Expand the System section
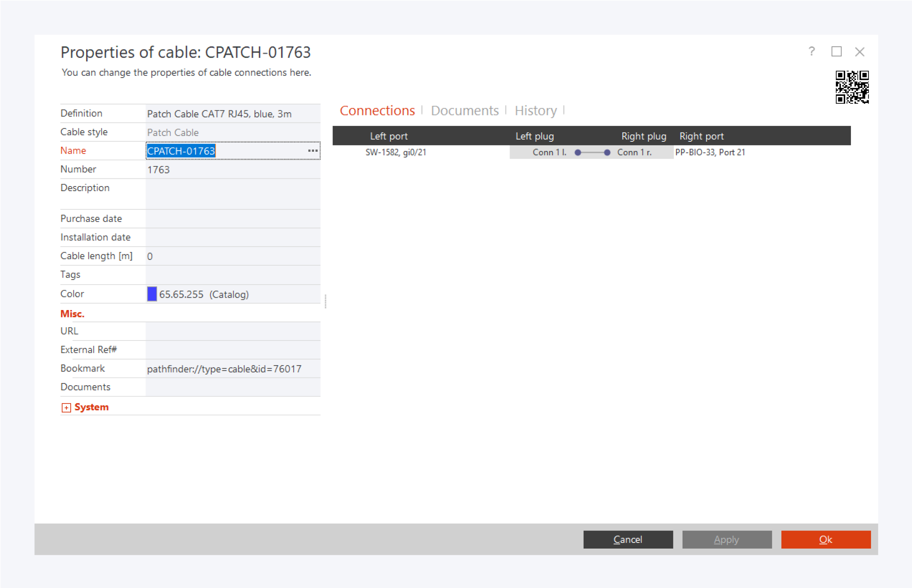912x588 pixels. (x=66, y=408)
